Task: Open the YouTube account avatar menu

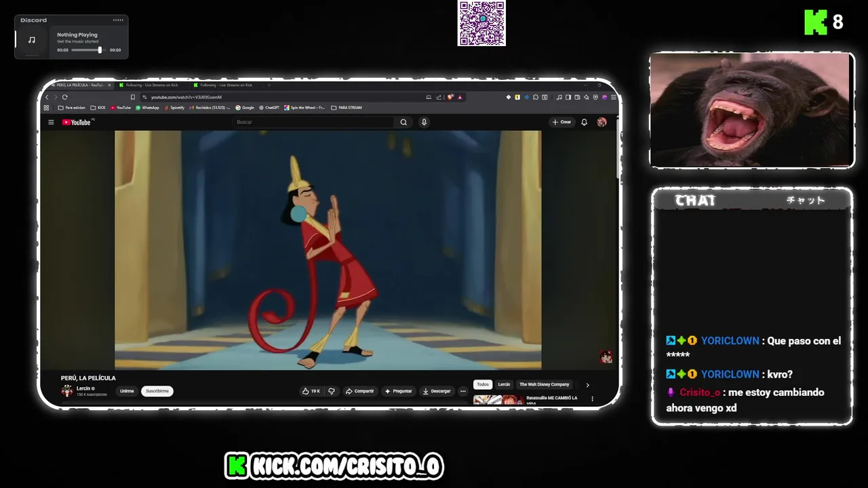Action: [x=601, y=122]
